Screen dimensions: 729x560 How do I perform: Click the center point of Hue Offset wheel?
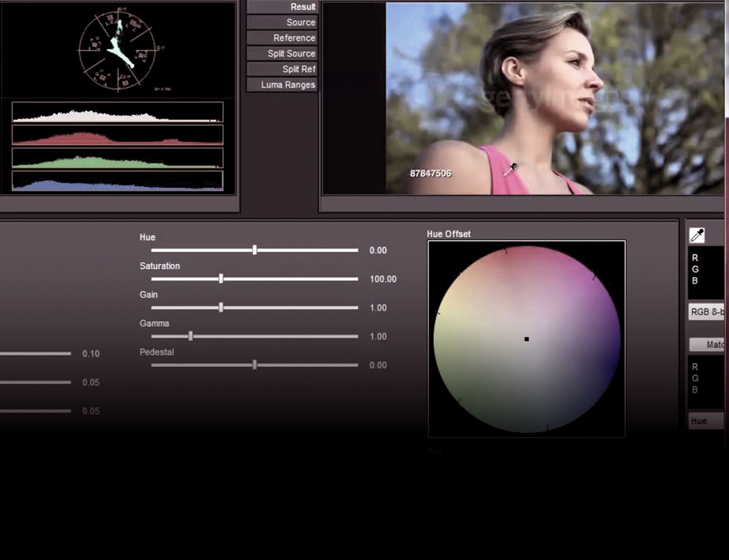click(x=527, y=339)
